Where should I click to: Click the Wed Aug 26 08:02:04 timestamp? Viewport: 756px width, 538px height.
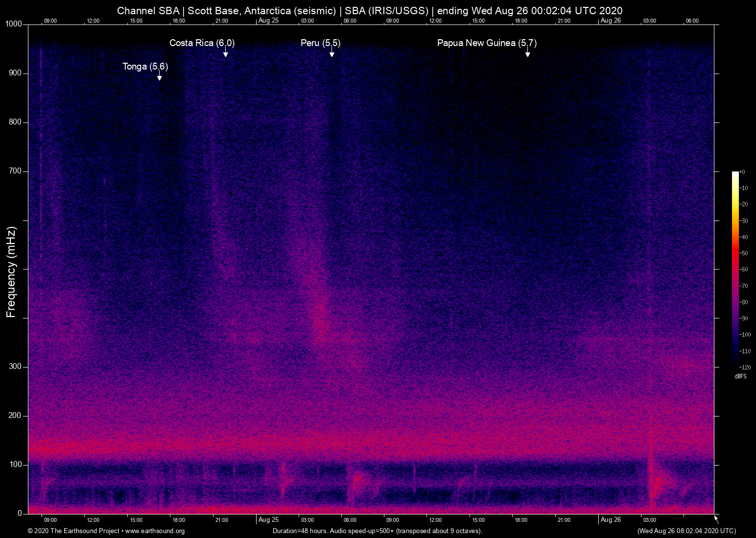pos(686,531)
